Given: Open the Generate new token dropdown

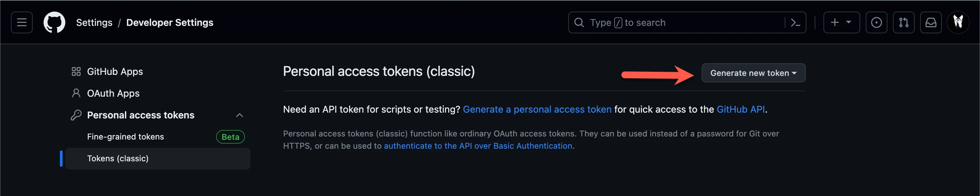Looking at the screenshot, I should (753, 73).
